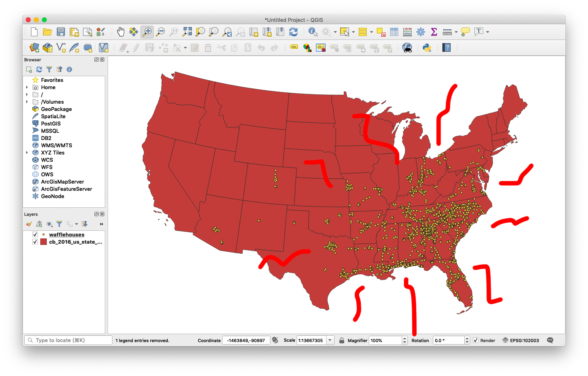Activate the Zoom Out magnifier tool
The image size is (588, 376).
160,32
